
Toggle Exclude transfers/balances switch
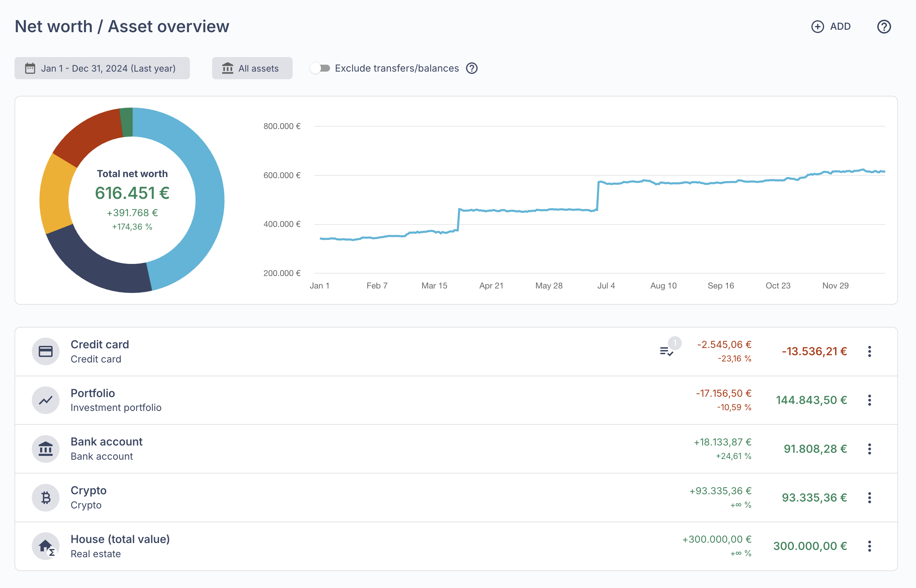(320, 68)
